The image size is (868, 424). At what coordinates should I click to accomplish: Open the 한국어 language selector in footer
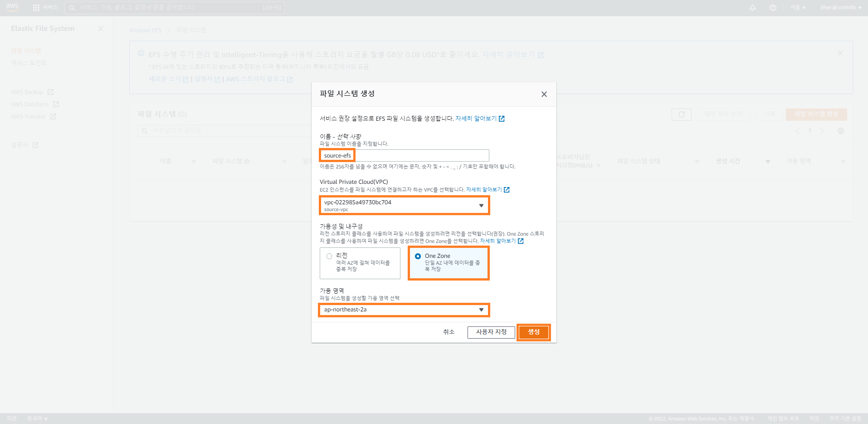coord(37,419)
